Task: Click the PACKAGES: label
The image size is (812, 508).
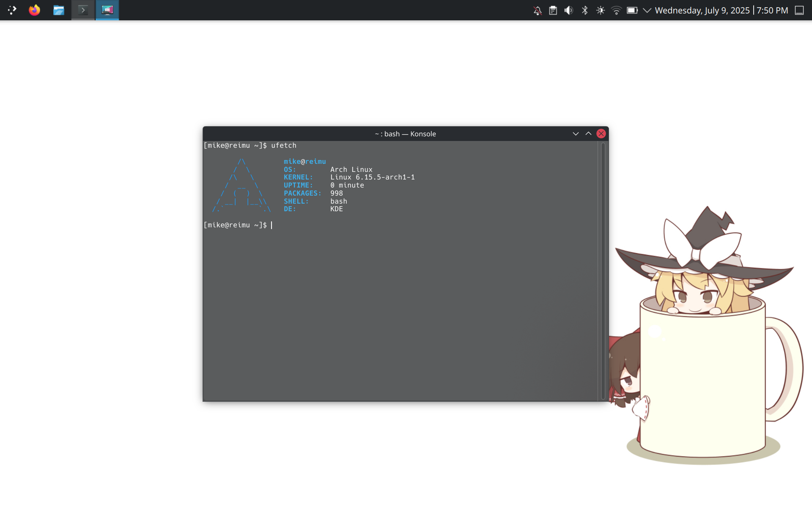Action: click(x=302, y=193)
